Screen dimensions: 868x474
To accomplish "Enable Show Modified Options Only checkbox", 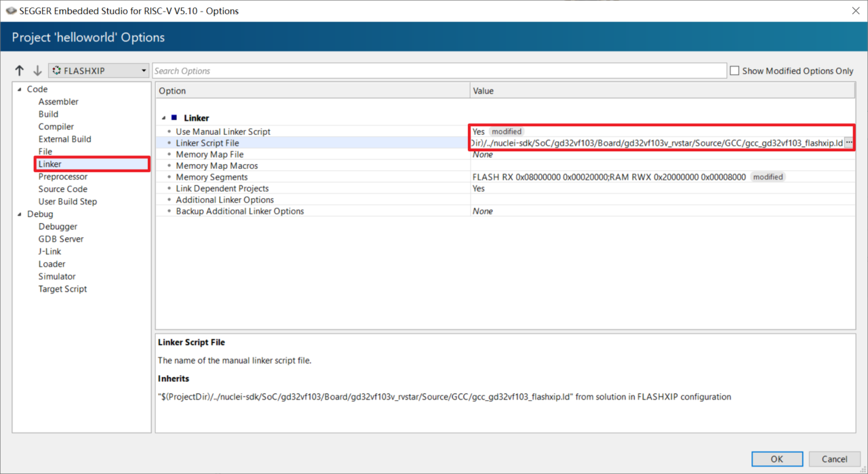I will [734, 71].
